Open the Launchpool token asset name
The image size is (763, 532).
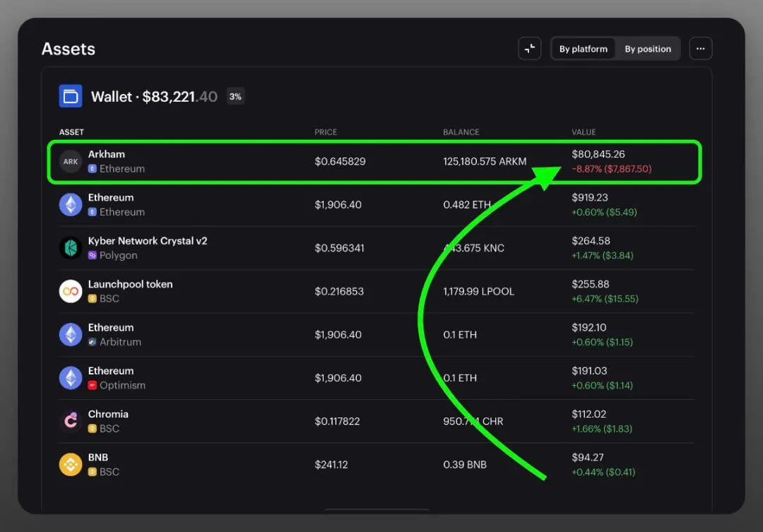[131, 284]
